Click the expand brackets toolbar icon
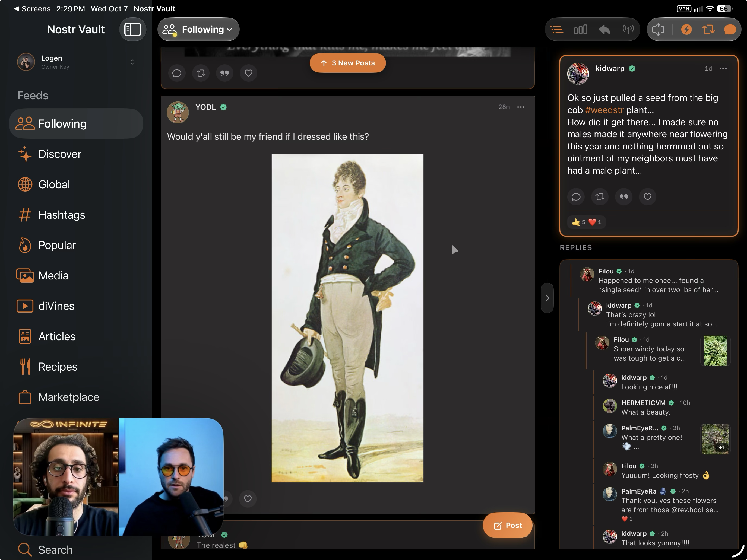The height and width of the screenshot is (560, 747). tap(658, 30)
